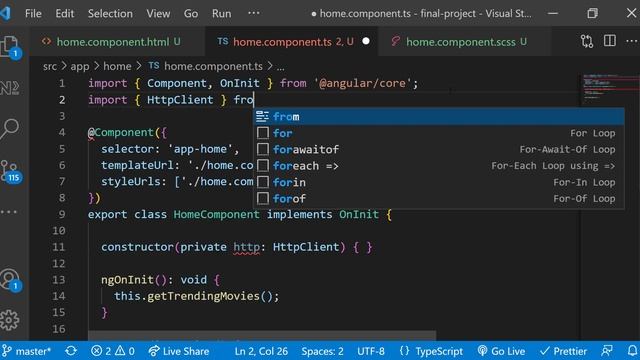Choose 'forawaitof' snippet suggestion
The height and width of the screenshot is (360, 640).
[439, 149]
